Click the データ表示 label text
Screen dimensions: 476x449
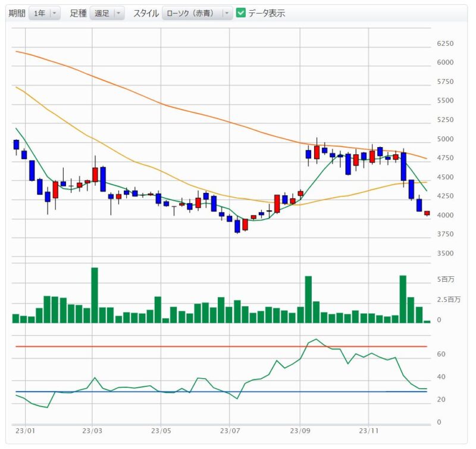pos(267,13)
